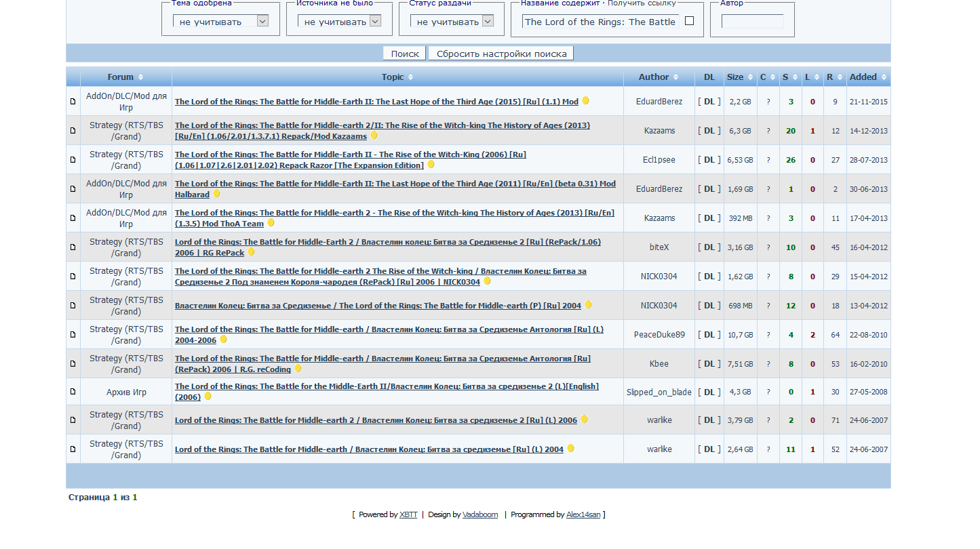Open the XBTT footer link
980x549 pixels.
point(408,515)
